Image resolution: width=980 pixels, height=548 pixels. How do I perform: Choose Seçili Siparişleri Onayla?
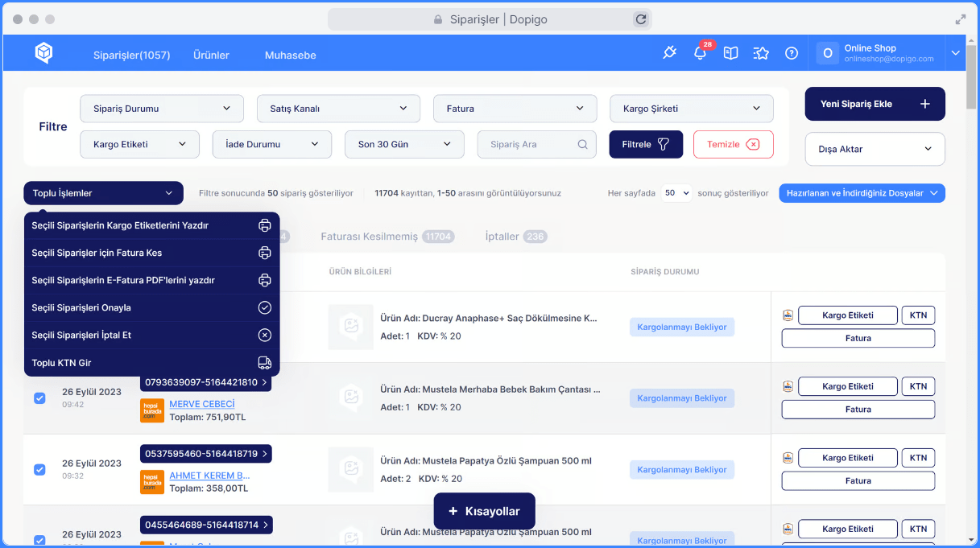pos(152,308)
